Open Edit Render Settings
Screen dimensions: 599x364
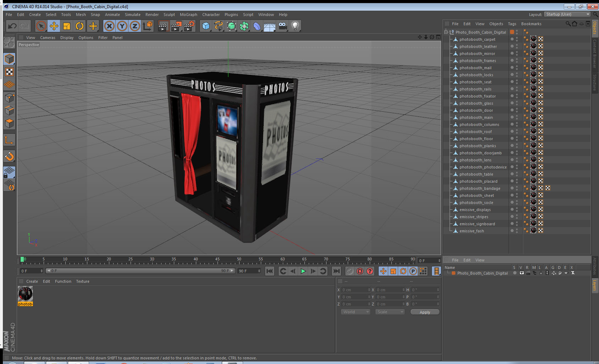pos(189,26)
